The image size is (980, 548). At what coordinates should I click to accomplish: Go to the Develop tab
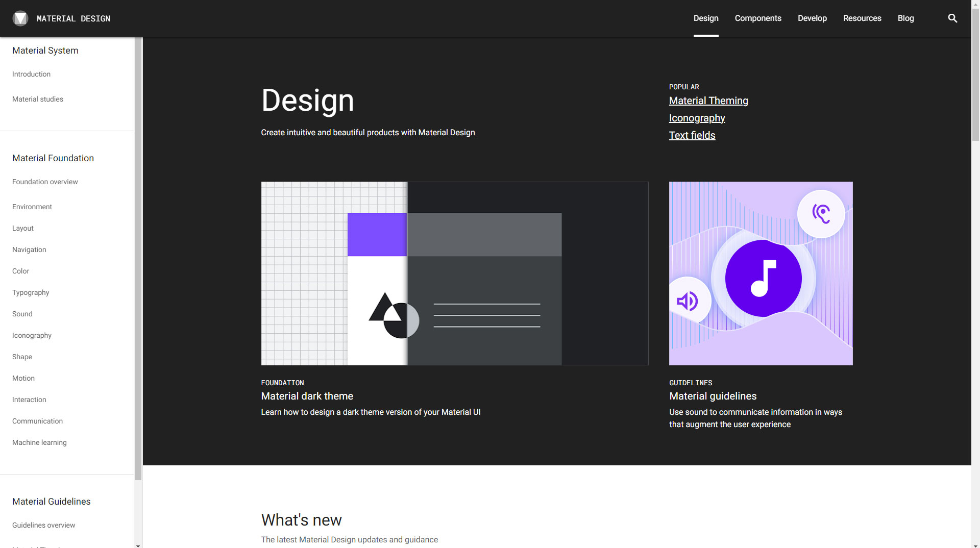click(812, 18)
